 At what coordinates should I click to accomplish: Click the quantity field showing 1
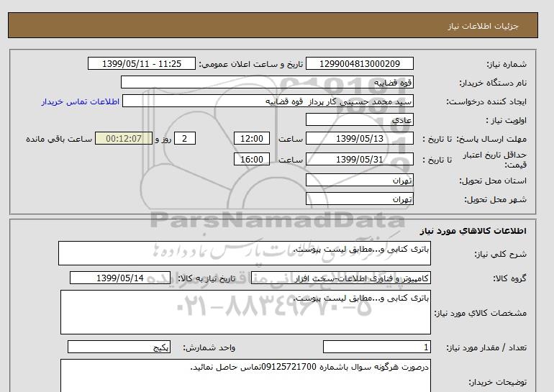click(377, 347)
